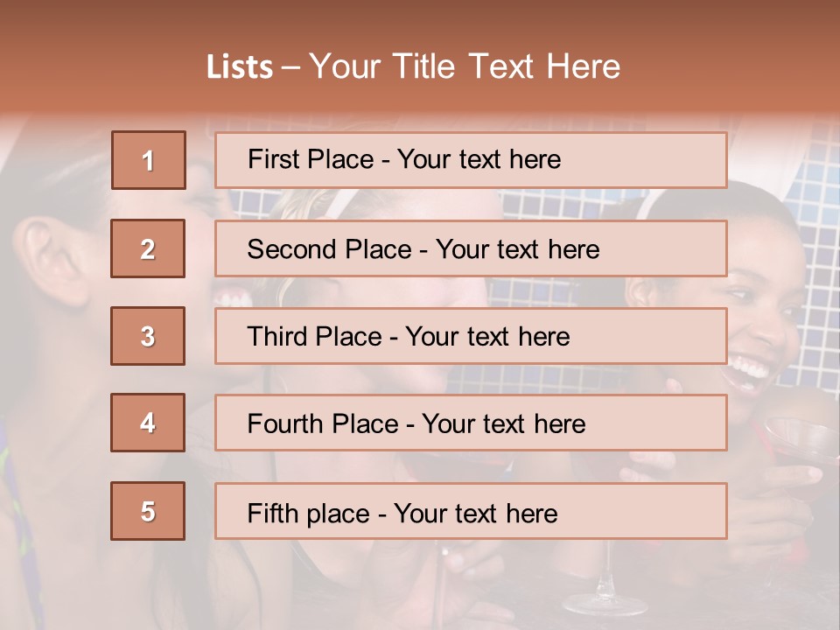Select the number 2 box
Viewport: 840px width, 630px height.
coord(148,248)
